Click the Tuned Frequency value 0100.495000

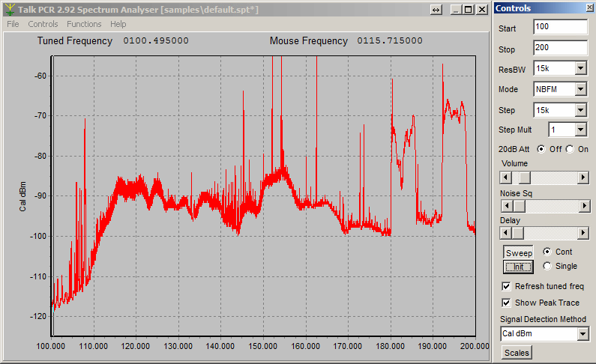(x=156, y=40)
